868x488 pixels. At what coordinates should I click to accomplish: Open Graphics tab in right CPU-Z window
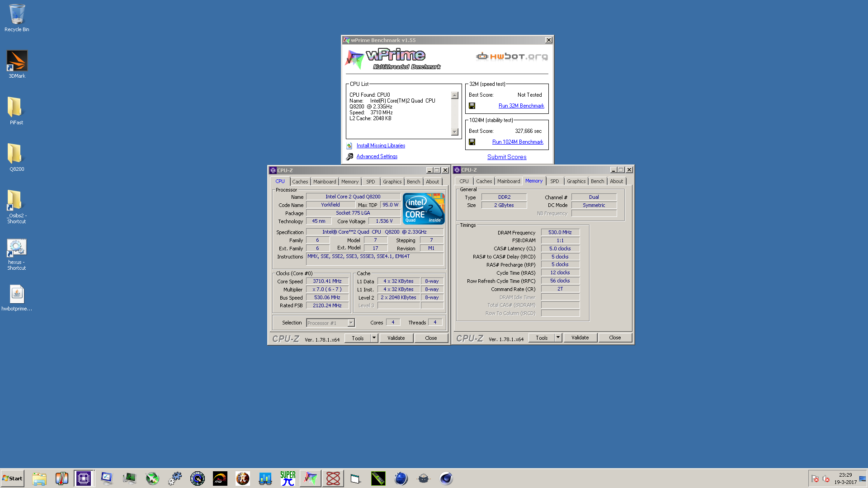pyautogui.click(x=576, y=181)
